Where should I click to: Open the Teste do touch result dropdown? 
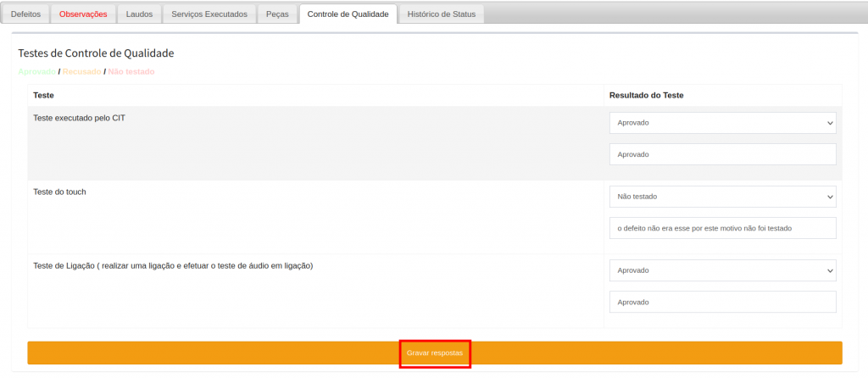[x=722, y=197]
